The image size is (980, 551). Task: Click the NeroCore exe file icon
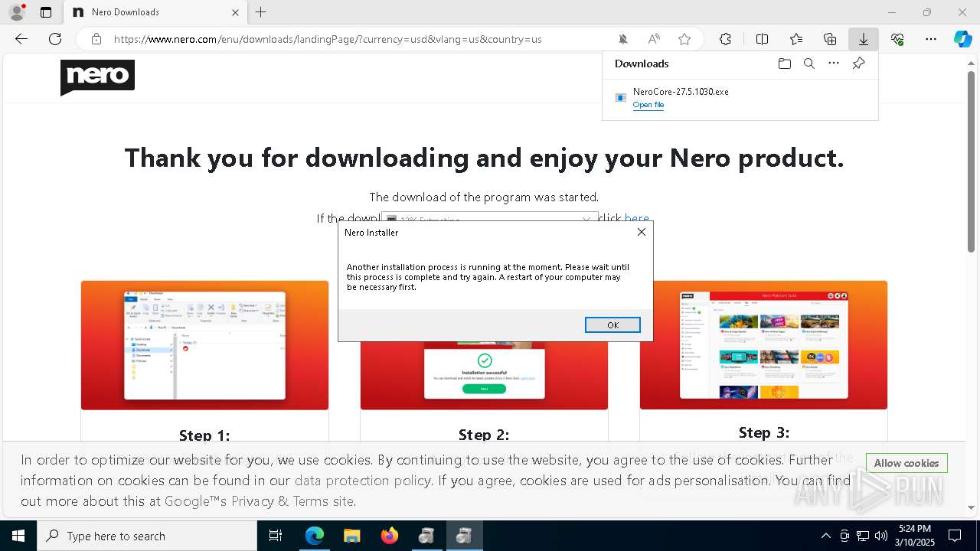coord(621,97)
